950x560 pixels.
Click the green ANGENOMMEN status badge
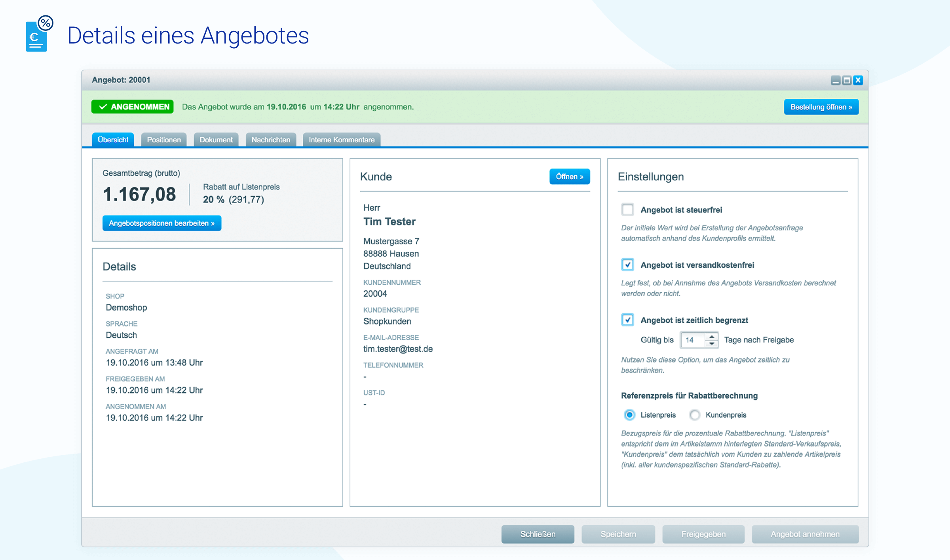132,107
